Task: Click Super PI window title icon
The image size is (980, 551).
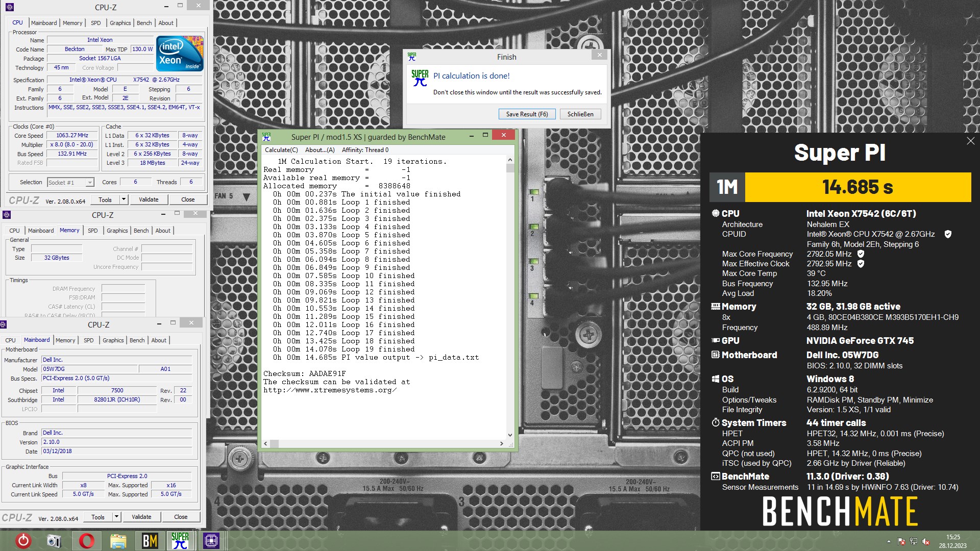Action: pos(266,137)
